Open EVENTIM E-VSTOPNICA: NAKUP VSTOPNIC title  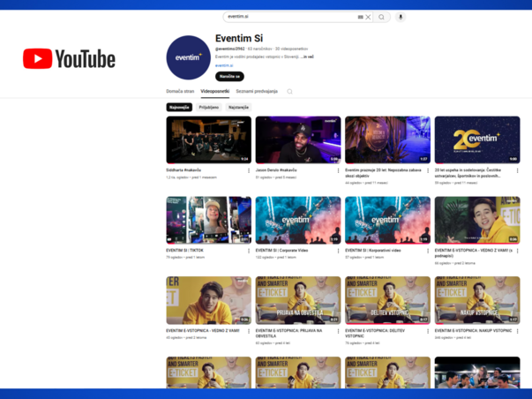(473, 330)
